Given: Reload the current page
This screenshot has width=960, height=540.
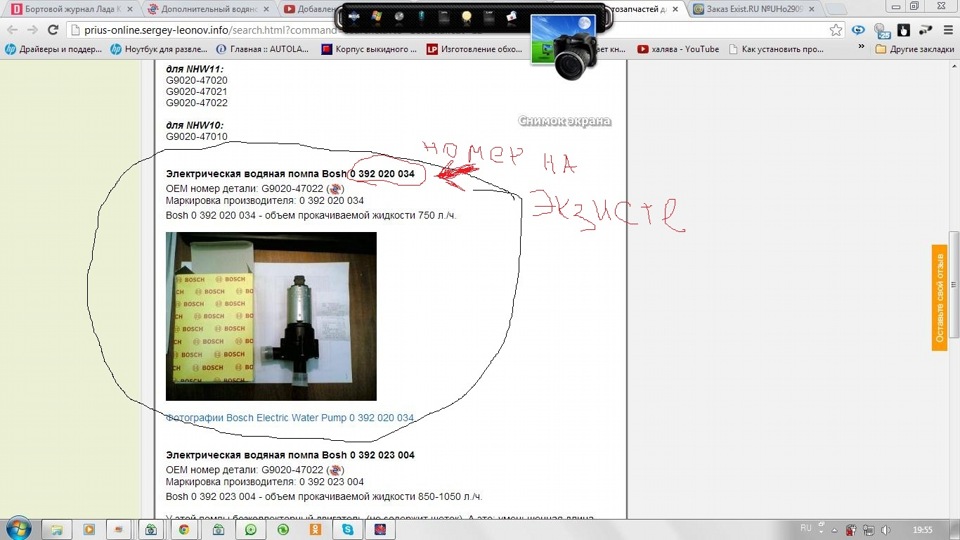Looking at the screenshot, I should coord(53,29).
